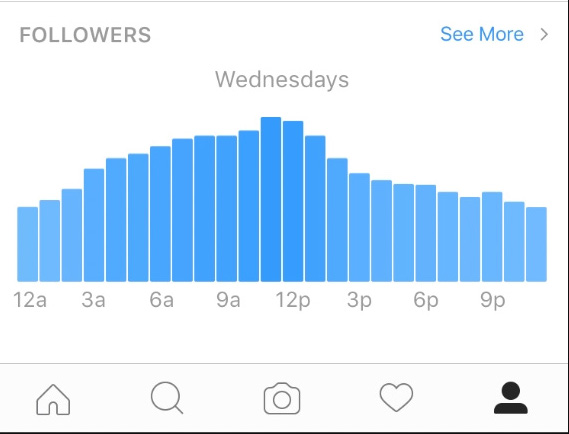Expand followers with the chevron arrow
Viewport: 569px width, 434px height.
click(544, 34)
